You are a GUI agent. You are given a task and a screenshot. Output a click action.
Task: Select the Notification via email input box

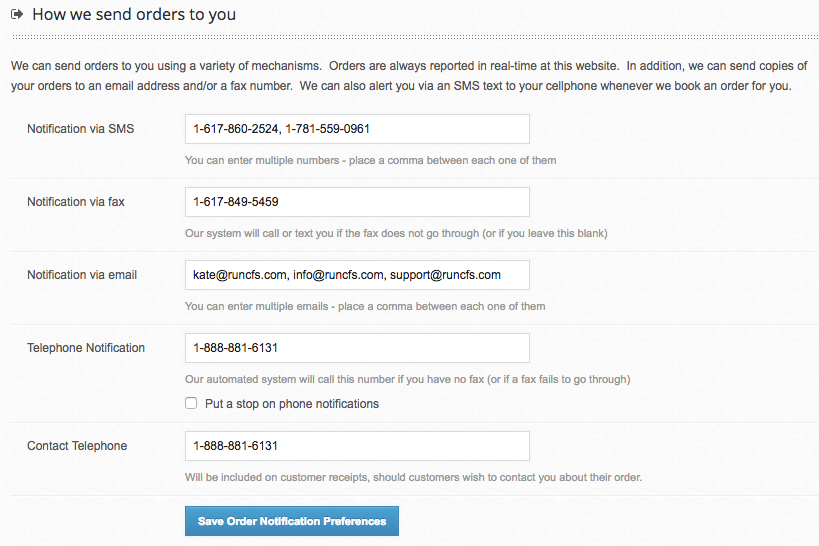coord(357,275)
